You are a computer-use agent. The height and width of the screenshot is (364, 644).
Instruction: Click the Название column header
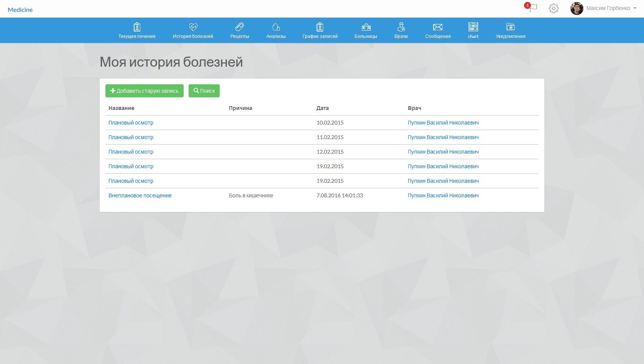pyautogui.click(x=121, y=108)
